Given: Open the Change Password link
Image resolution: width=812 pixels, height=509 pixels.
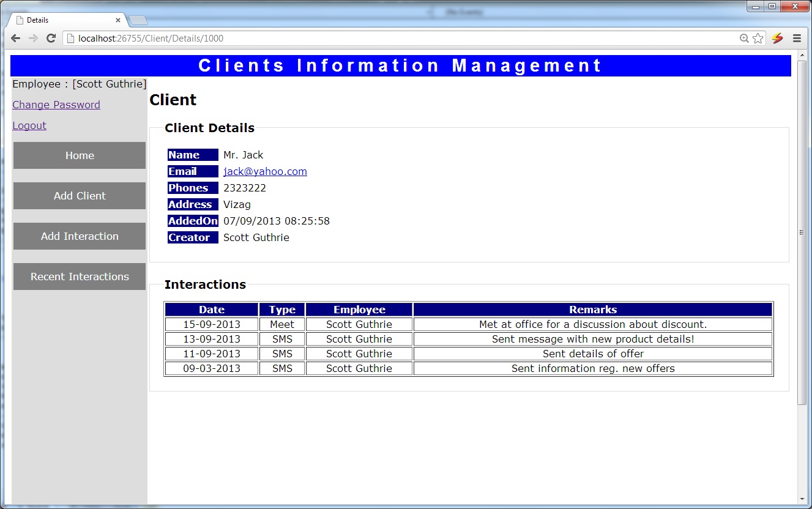Looking at the screenshot, I should (56, 105).
